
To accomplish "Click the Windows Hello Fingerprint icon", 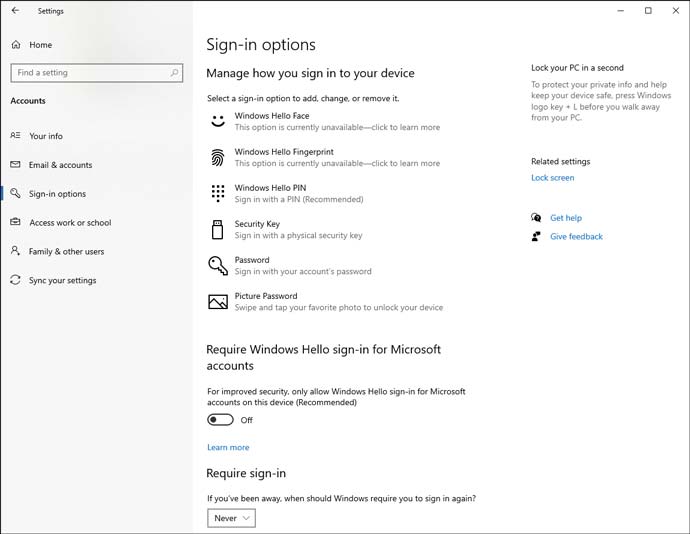I will [x=218, y=158].
